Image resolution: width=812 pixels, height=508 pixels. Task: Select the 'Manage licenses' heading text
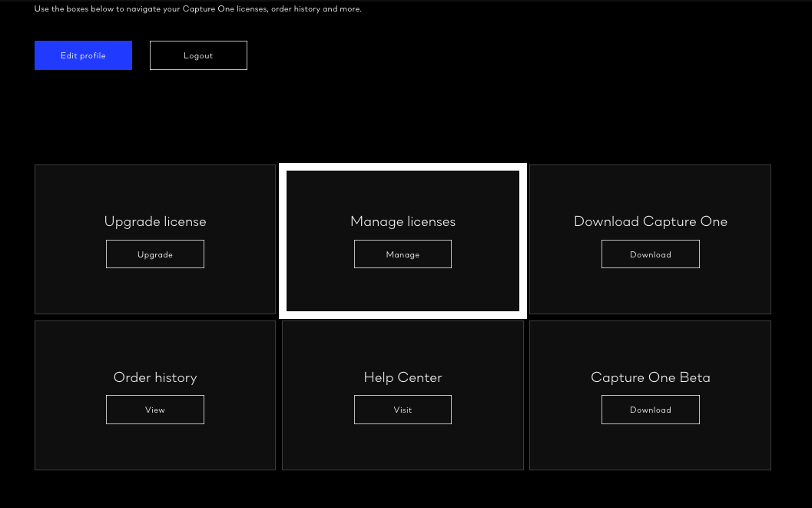point(403,221)
